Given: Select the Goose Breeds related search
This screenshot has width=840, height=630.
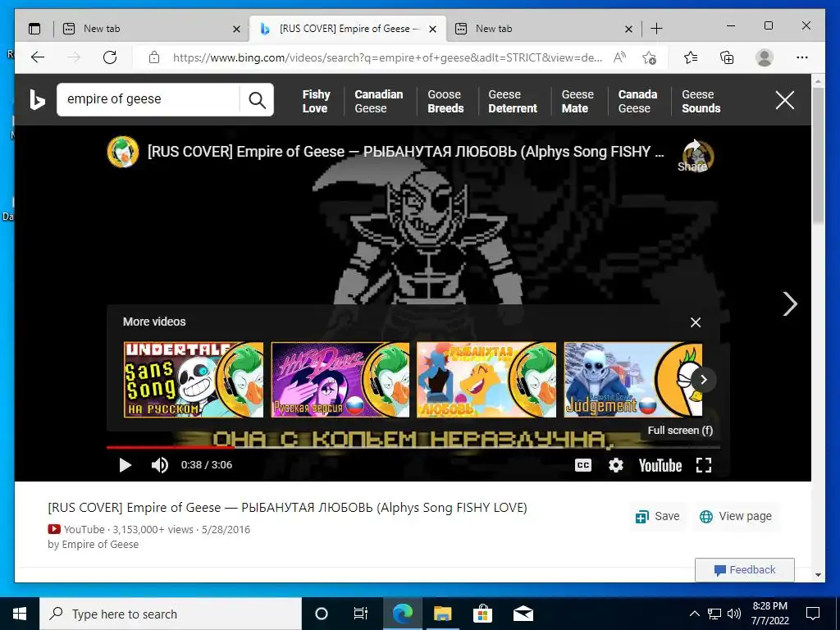Looking at the screenshot, I should point(445,101).
